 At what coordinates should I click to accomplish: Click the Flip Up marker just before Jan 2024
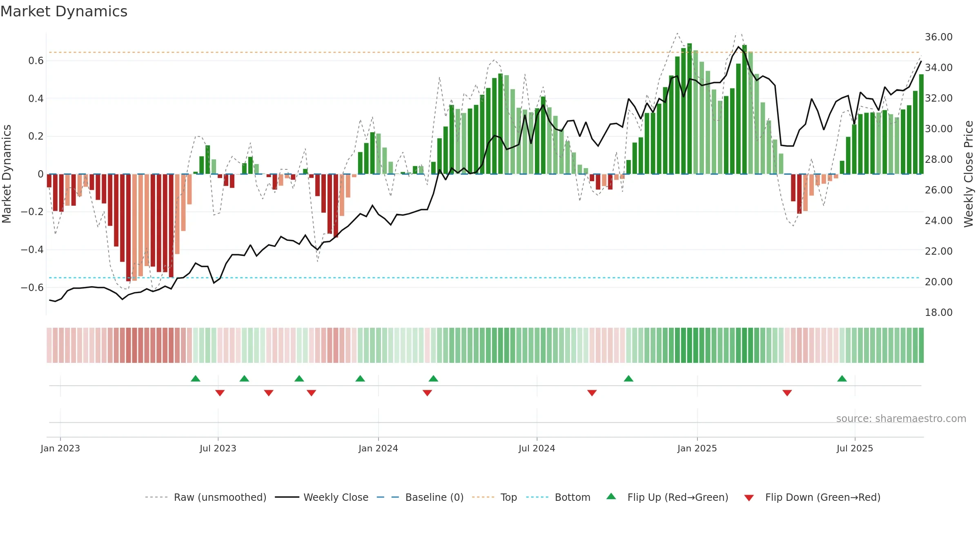pyautogui.click(x=360, y=378)
